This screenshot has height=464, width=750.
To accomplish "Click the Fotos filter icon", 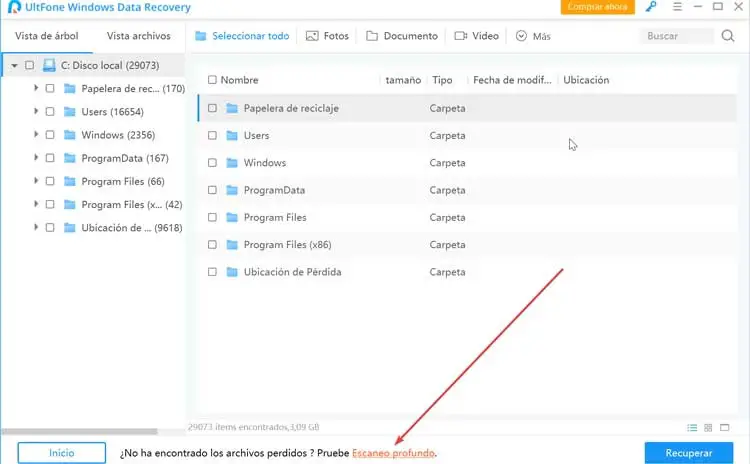I will pos(312,36).
